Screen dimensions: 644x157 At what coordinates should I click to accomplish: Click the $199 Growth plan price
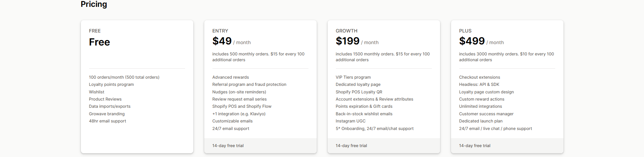347,41
